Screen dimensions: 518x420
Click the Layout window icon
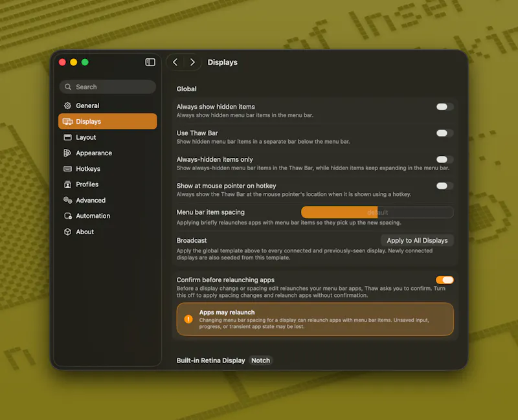point(68,137)
